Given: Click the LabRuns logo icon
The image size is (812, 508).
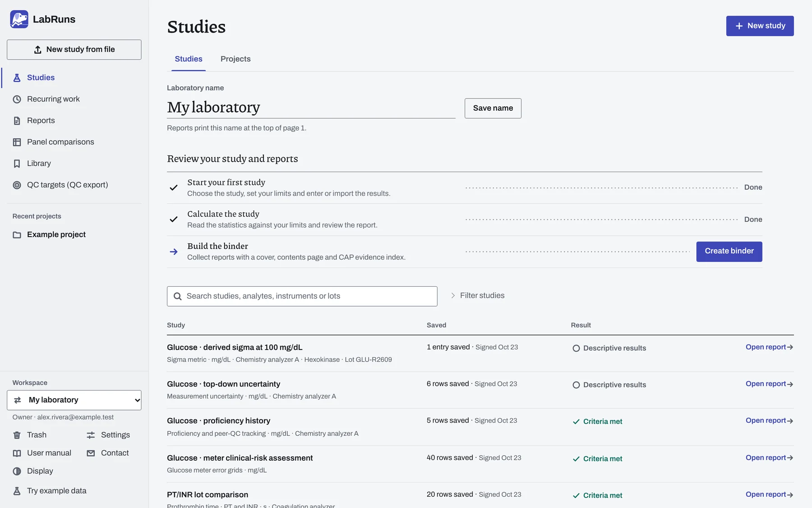Looking at the screenshot, I should pos(19,19).
